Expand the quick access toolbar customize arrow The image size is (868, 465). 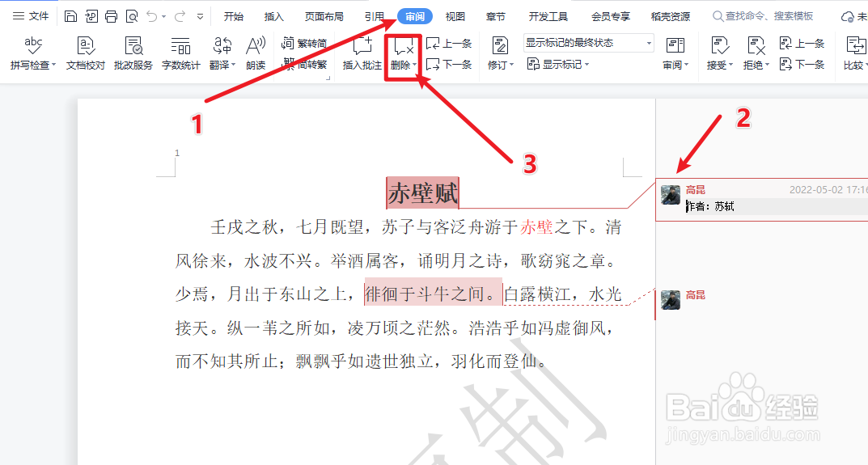point(201,17)
